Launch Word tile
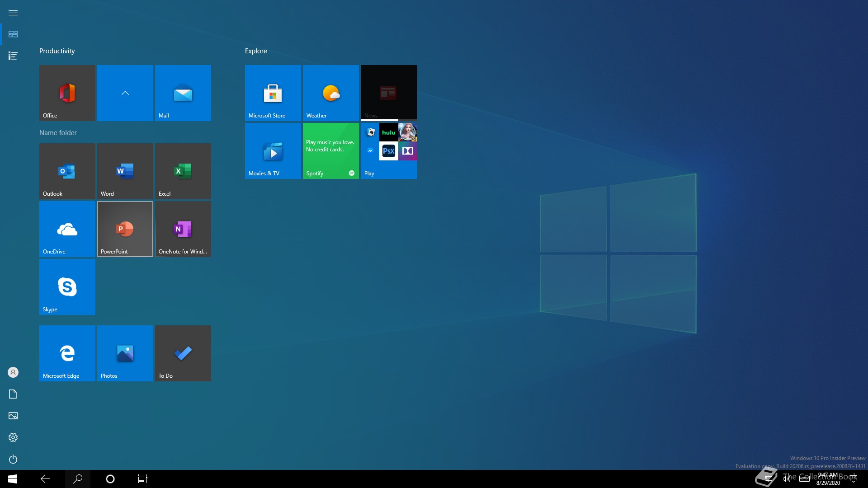 [125, 171]
